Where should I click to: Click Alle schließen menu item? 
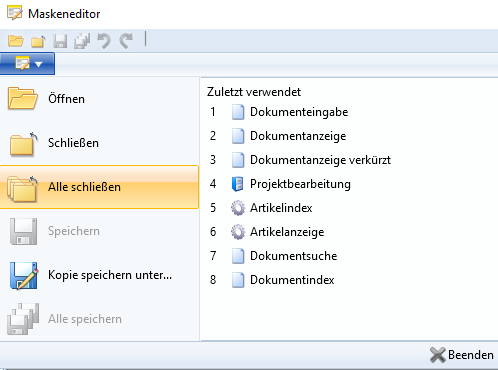coord(99,187)
